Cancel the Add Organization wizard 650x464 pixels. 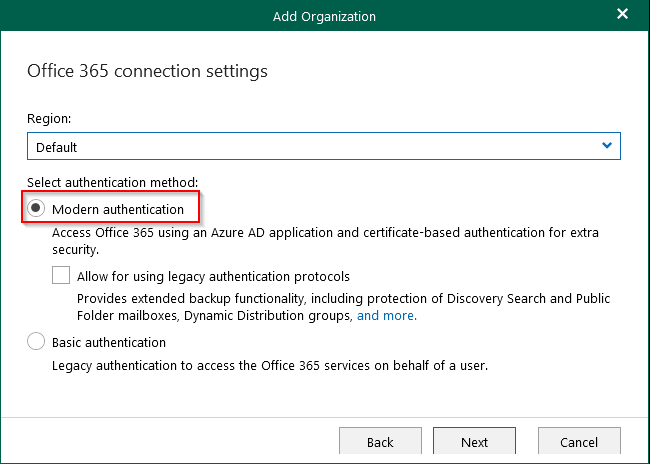click(579, 442)
